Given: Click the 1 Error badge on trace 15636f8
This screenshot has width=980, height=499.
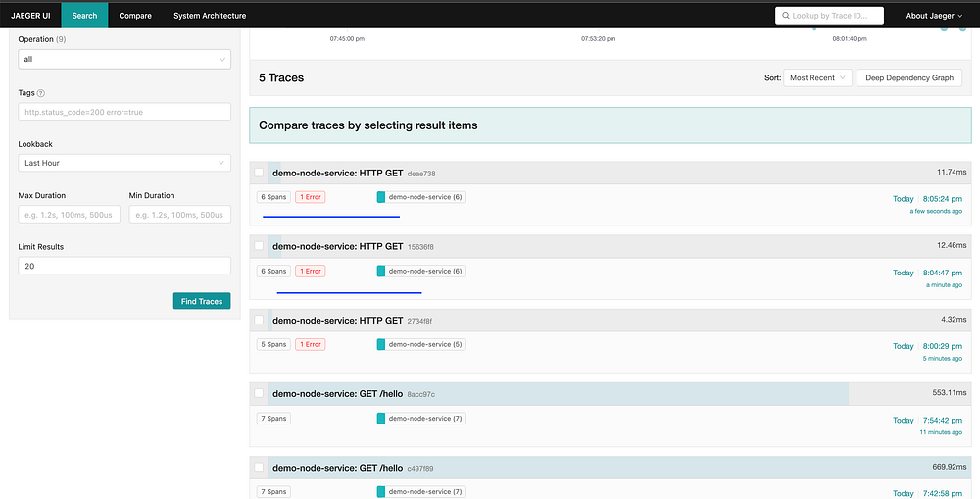Looking at the screenshot, I should (311, 271).
